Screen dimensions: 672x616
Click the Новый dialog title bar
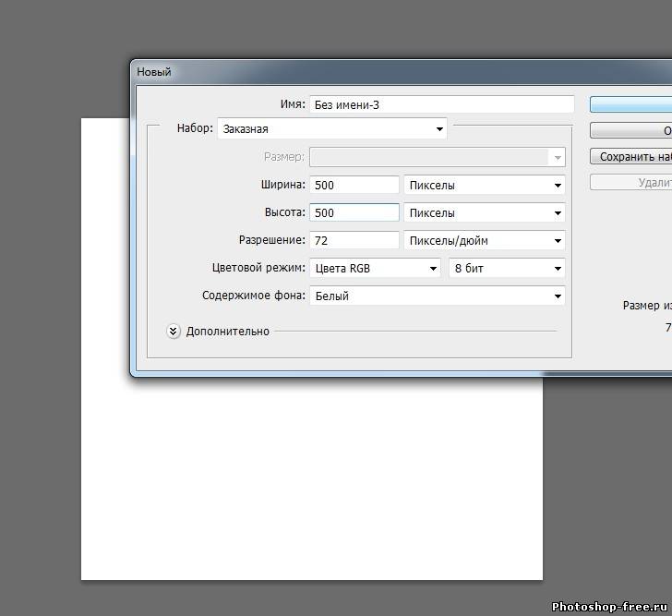[x=369, y=72]
